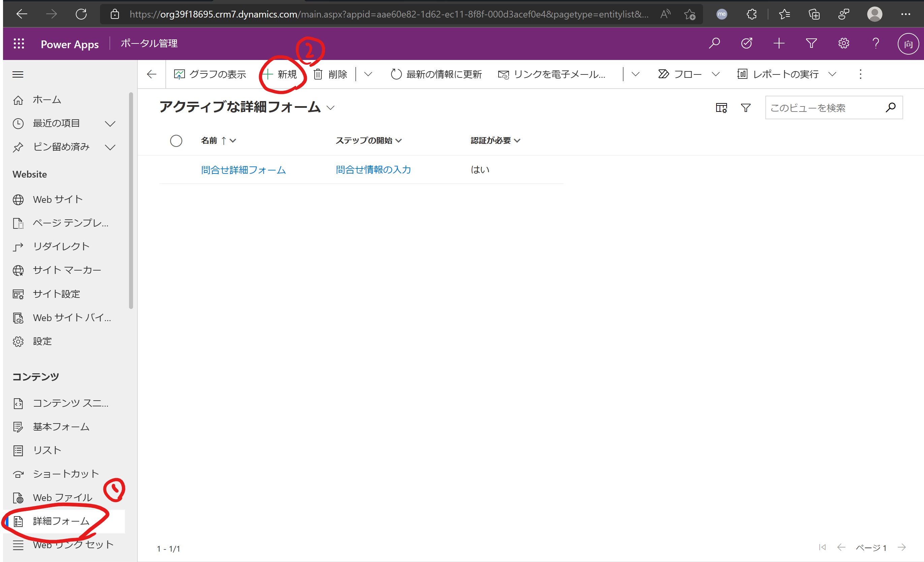Click the help question mark icon
The image size is (924, 562).
tap(875, 43)
